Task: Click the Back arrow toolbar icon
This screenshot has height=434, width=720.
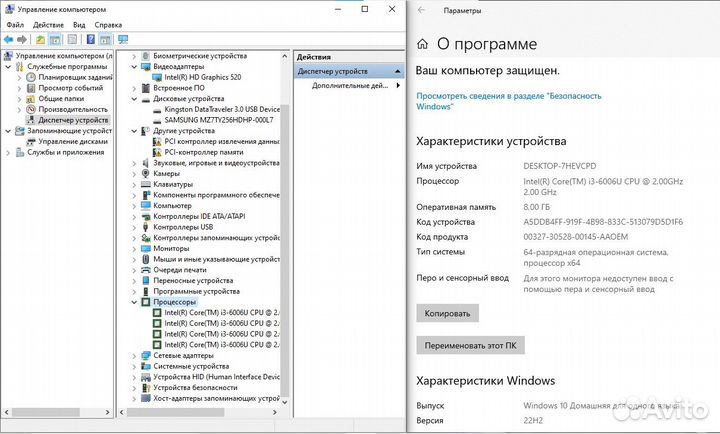Action: [x=8, y=40]
